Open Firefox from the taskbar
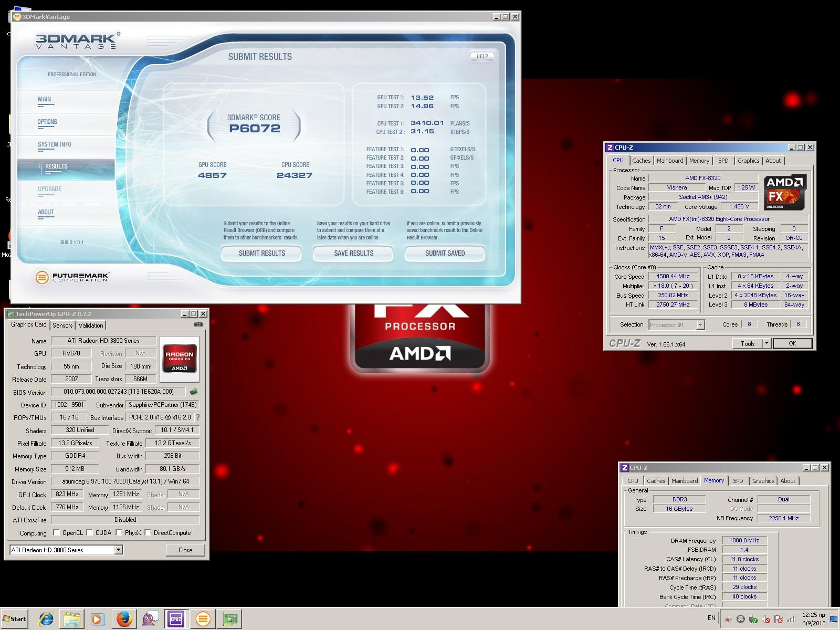840x630 pixels. [x=124, y=619]
